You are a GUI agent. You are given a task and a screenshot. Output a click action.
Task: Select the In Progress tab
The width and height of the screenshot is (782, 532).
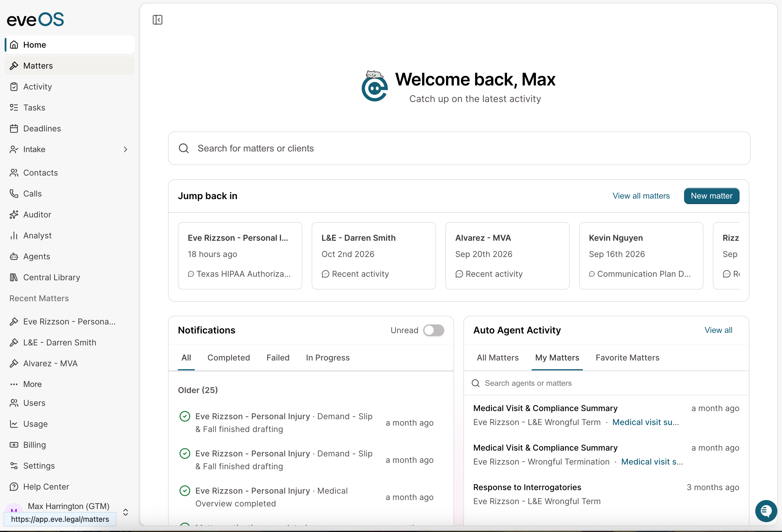click(x=327, y=357)
